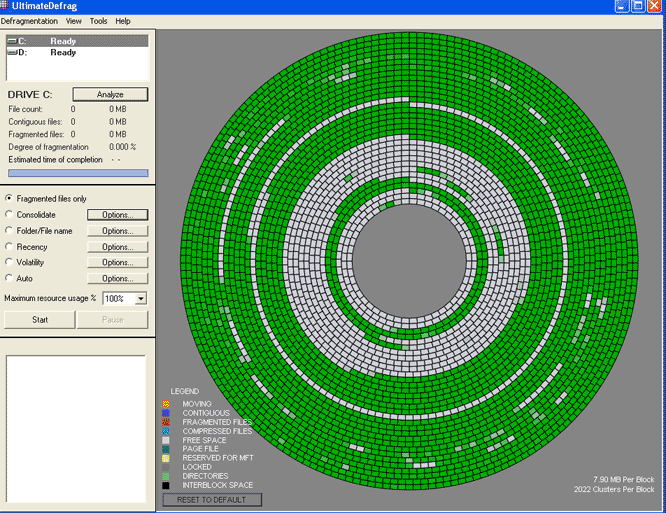Click the RESERVED FOR MFT legend swatch
Viewport: 666px width, 513px height.
tap(166, 458)
